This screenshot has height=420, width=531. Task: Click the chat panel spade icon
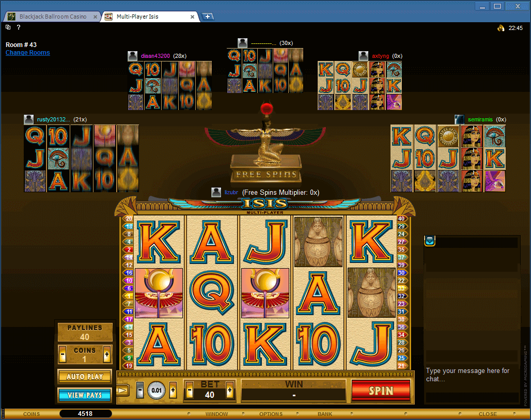coord(429,241)
